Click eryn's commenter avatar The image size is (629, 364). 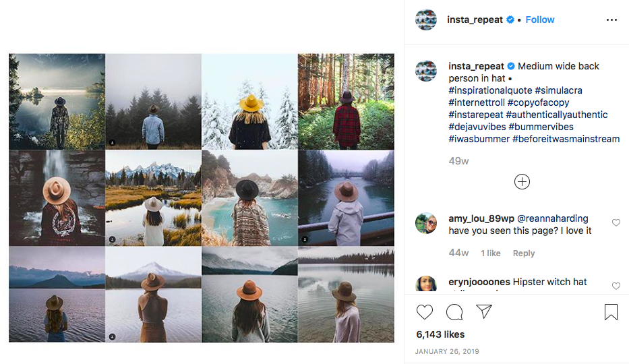[x=426, y=284]
